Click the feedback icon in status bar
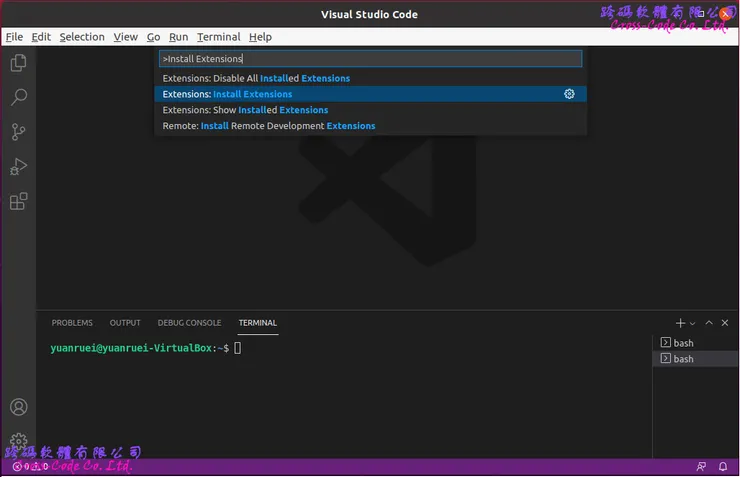Image resolution: width=740 pixels, height=477 pixels. click(701, 467)
